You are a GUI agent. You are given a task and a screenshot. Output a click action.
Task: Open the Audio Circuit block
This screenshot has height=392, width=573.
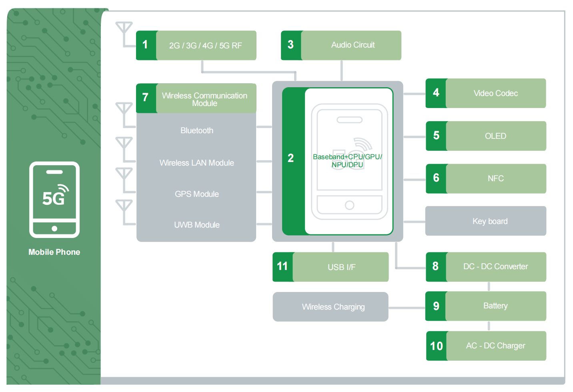tap(341, 45)
